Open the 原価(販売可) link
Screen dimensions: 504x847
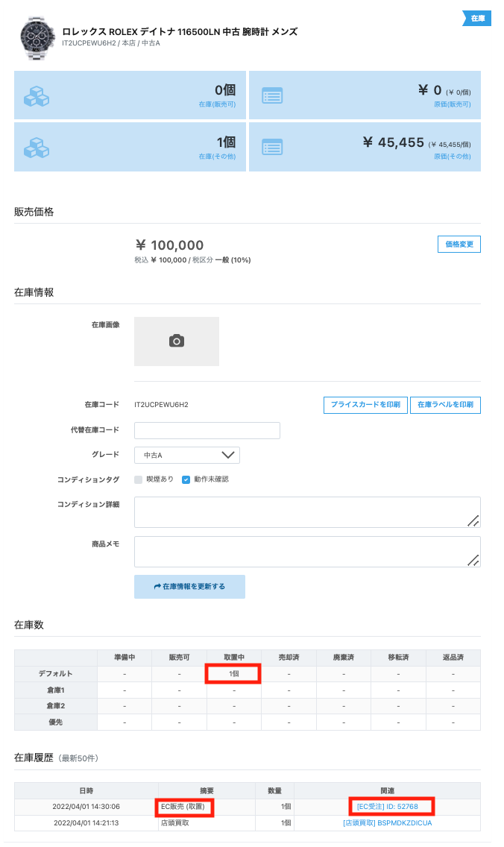(452, 104)
